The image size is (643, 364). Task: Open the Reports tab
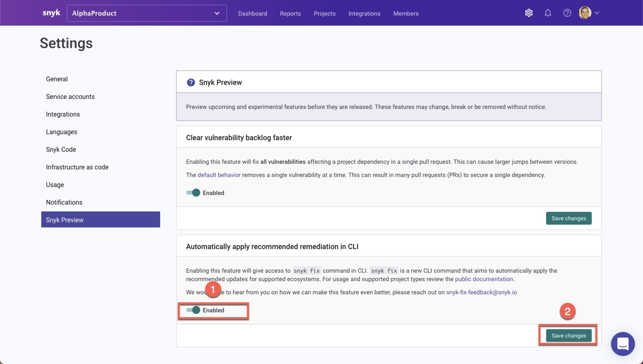[290, 14]
